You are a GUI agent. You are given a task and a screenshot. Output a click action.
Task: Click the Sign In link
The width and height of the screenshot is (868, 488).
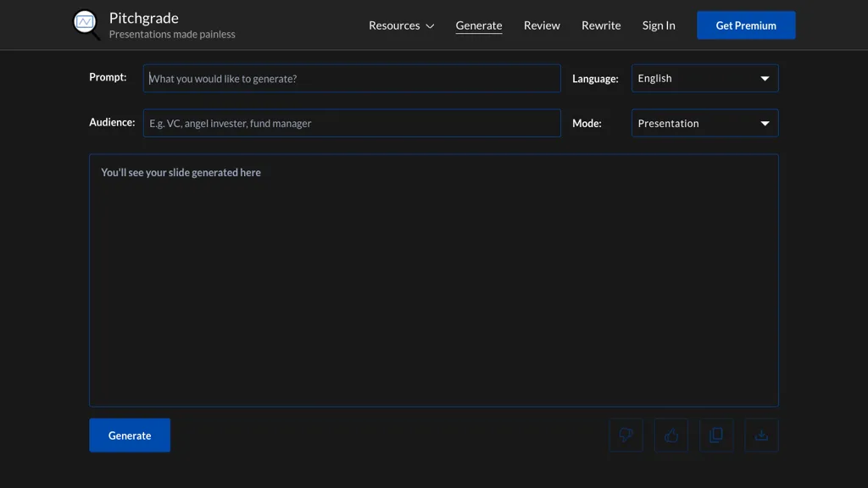(659, 25)
